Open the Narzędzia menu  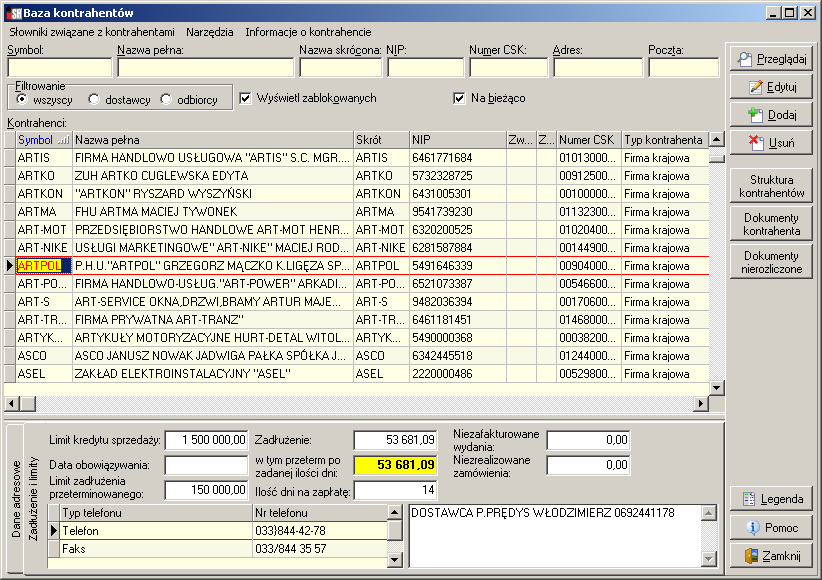[x=210, y=32]
